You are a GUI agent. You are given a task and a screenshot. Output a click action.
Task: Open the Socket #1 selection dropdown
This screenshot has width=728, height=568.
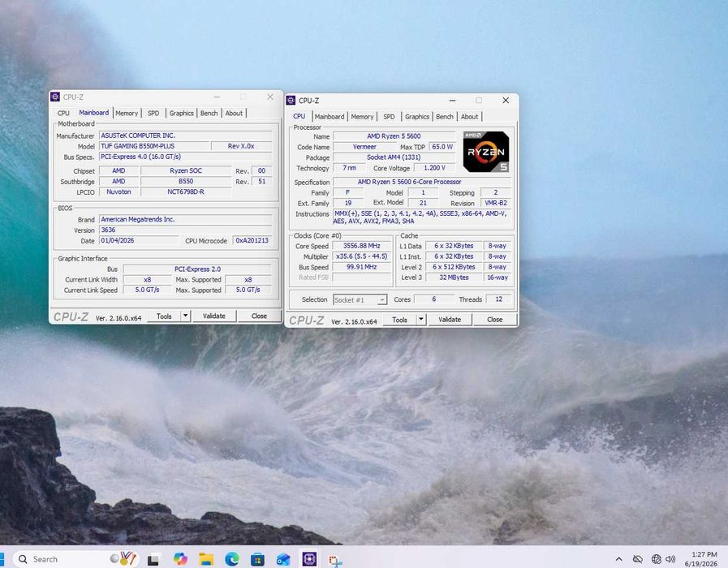pyautogui.click(x=360, y=299)
